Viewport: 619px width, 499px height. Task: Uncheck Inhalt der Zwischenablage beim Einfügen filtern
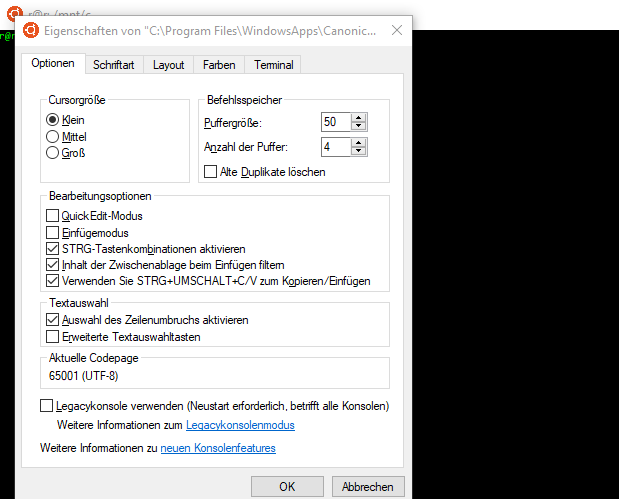click(52, 265)
